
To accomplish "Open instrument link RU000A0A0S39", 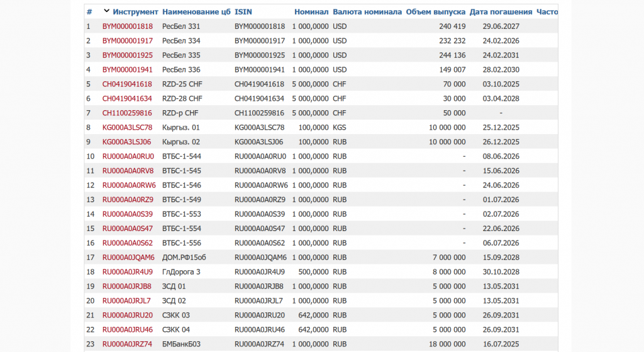I will click(127, 214).
